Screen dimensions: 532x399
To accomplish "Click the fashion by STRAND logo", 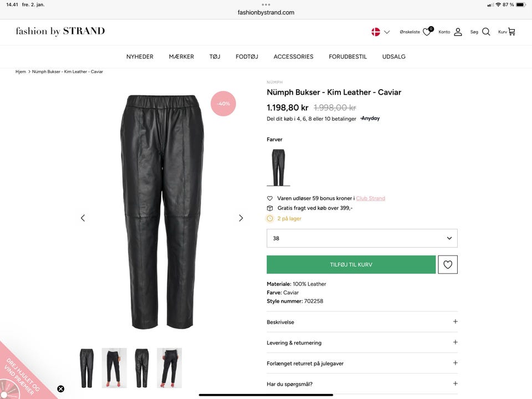I will (x=60, y=31).
